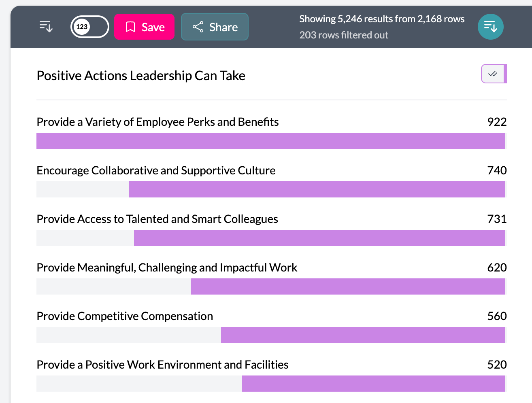Image resolution: width=532 pixels, height=403 pixels.
Task: Toggle the 123 numeric display switch
Action: [89, 27]
